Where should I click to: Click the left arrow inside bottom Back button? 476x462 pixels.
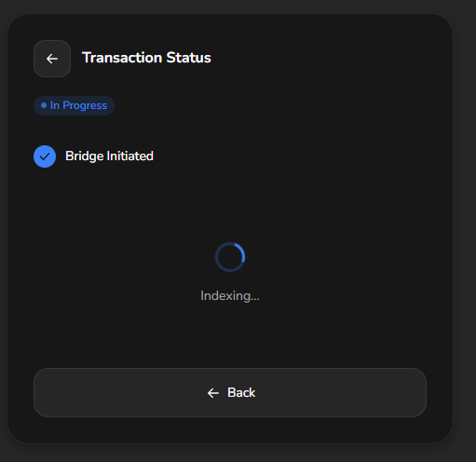pos(213,393)
